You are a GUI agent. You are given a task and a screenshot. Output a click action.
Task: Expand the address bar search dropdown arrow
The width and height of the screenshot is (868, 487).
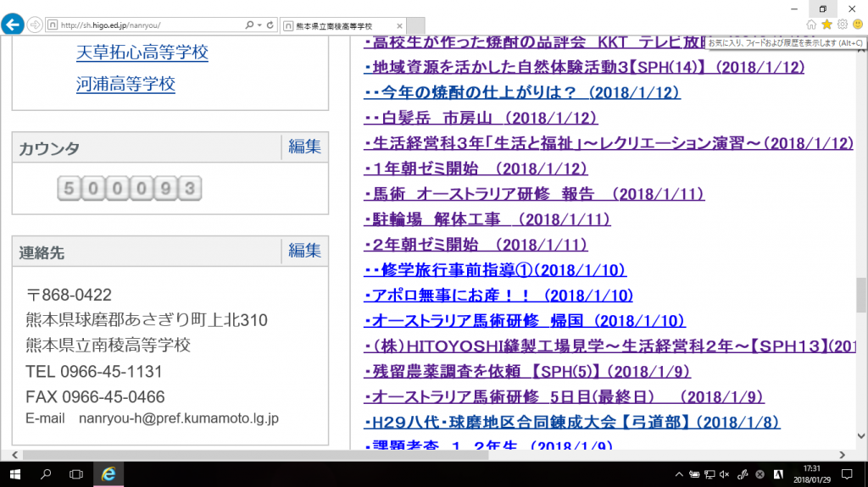(x=259, y=25)
